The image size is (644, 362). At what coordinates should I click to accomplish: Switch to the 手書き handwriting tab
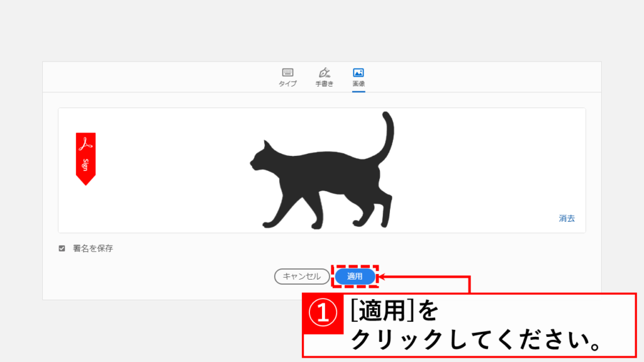(x=325, y=77)
